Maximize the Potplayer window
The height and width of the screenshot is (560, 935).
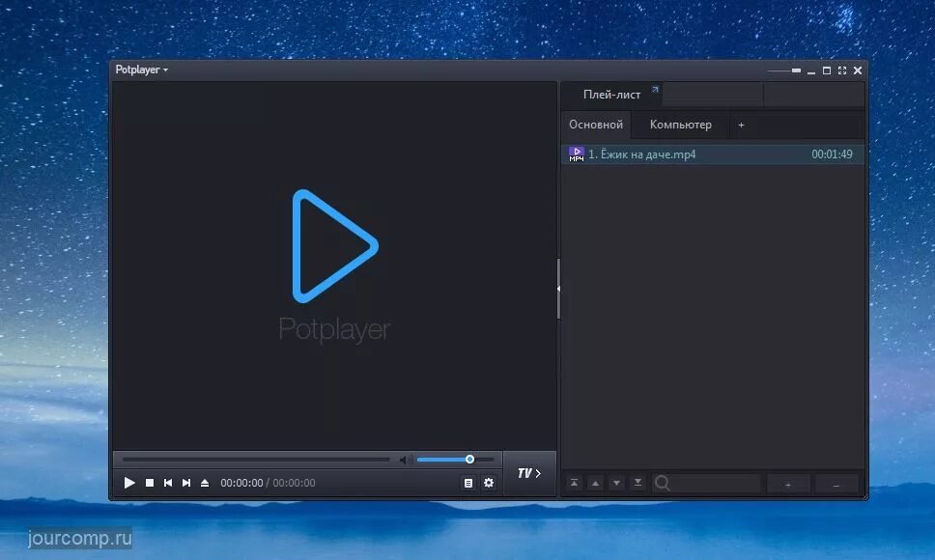827,70
